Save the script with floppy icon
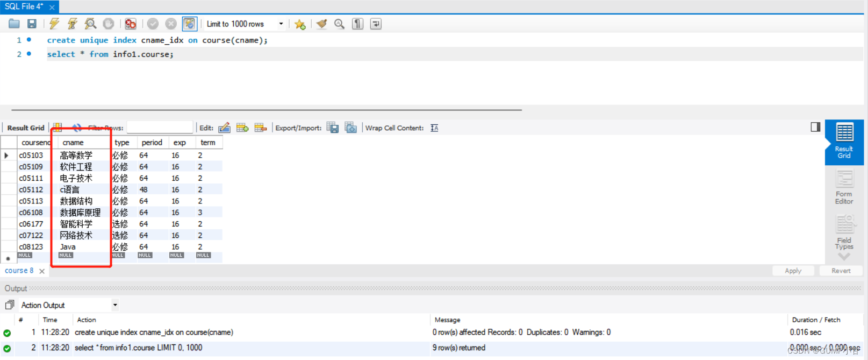The width and height of the screenshot is (868, 360). (32, 24)
